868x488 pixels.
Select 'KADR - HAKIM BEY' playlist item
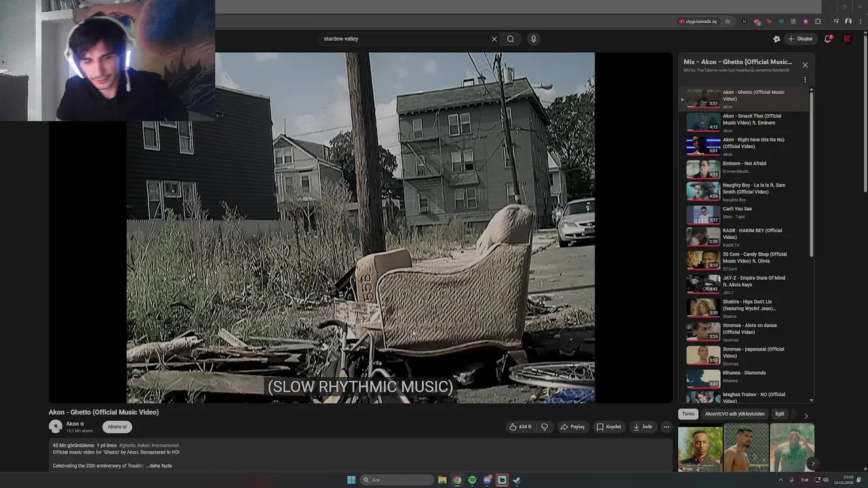pyautogui.click(x=745, y=237)
